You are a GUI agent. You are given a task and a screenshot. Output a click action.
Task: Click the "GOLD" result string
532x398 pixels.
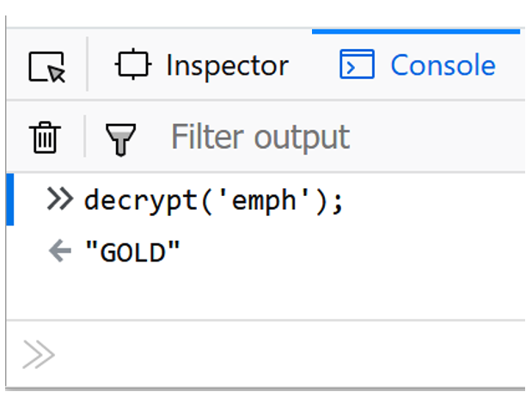coord(132,253)
